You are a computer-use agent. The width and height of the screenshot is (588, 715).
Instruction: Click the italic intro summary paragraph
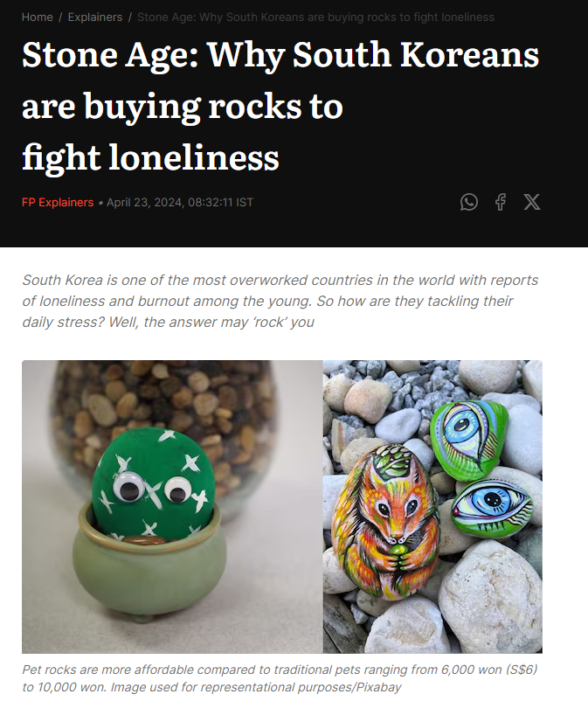point(280,301)
